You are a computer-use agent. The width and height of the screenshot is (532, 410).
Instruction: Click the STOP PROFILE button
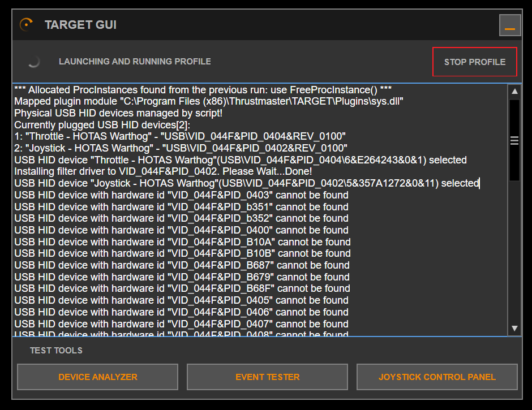[475, 62]
